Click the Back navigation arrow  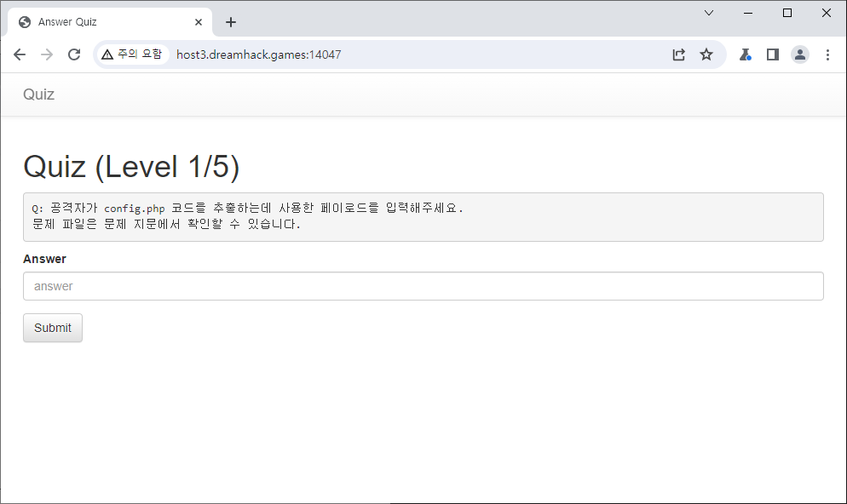click(20, 54)
